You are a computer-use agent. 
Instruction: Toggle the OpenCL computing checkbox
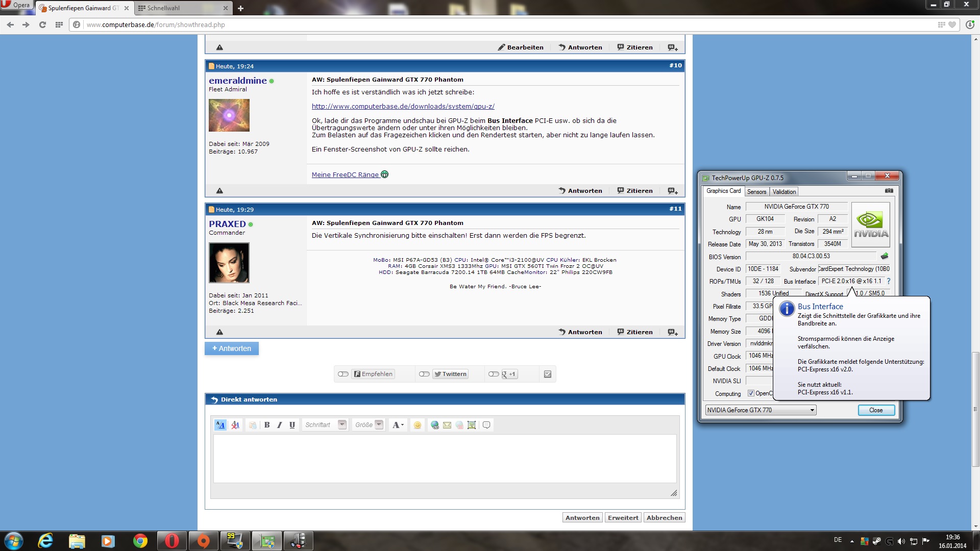pos(751,393)
